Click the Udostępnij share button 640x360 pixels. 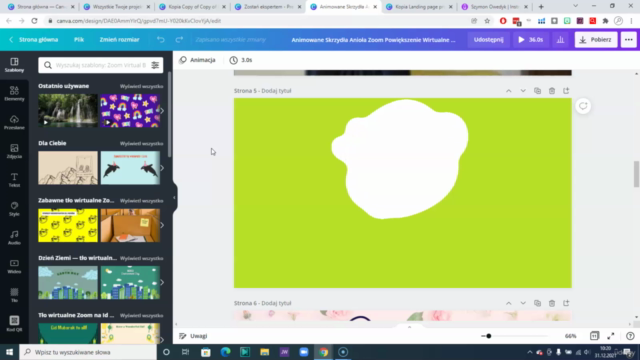click(489, 40)
